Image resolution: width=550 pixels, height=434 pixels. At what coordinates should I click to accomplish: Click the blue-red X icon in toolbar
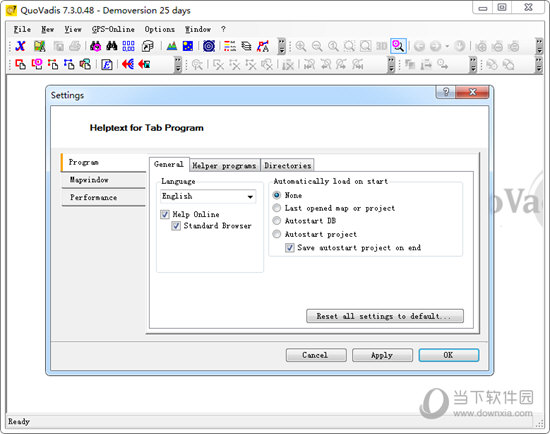(21, 46)
